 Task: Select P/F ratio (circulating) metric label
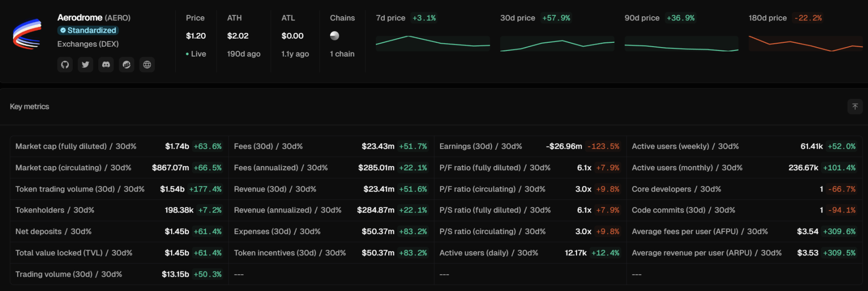[492, 189]
